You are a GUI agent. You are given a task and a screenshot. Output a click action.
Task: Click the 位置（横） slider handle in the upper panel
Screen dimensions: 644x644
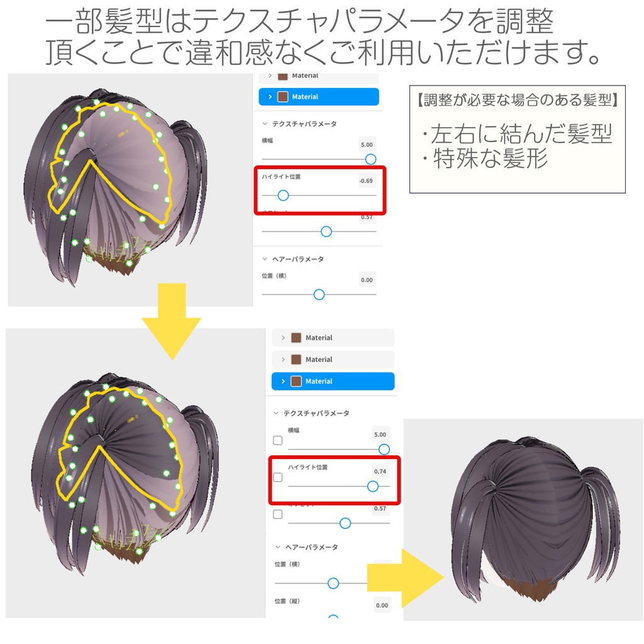[x=319, y=294]
